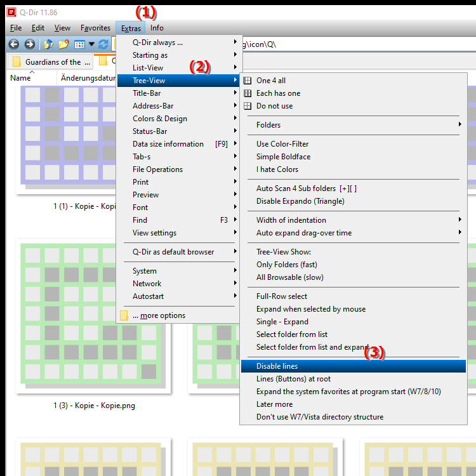Open the Find F3 submenu
The height and width of the screenshot is (476, 476).
178,220
